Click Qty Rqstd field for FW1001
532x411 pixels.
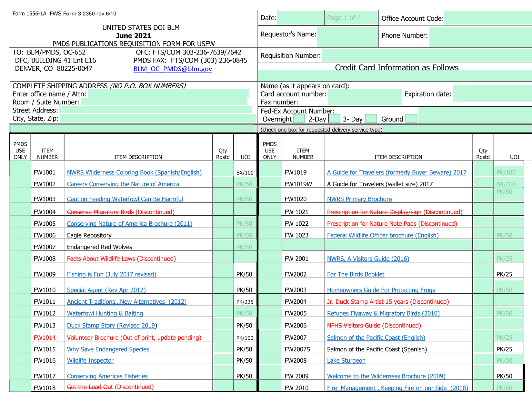click(x=223, y=168)
